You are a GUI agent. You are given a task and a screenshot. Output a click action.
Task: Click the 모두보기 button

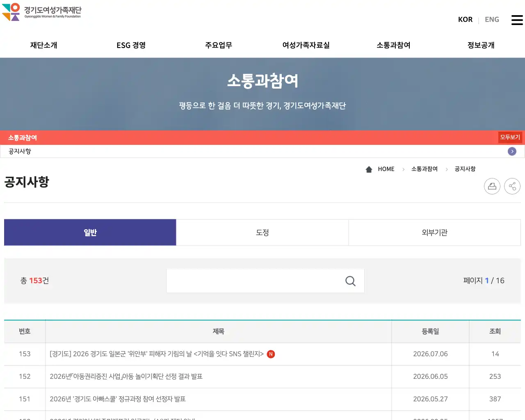510,137
